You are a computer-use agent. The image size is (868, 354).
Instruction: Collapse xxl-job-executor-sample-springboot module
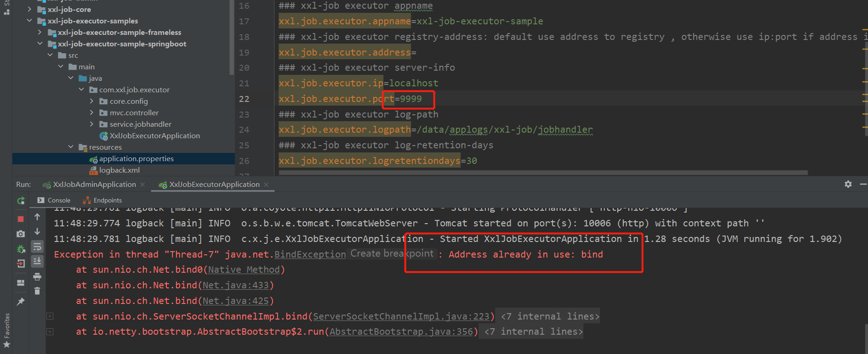point(40,44)
